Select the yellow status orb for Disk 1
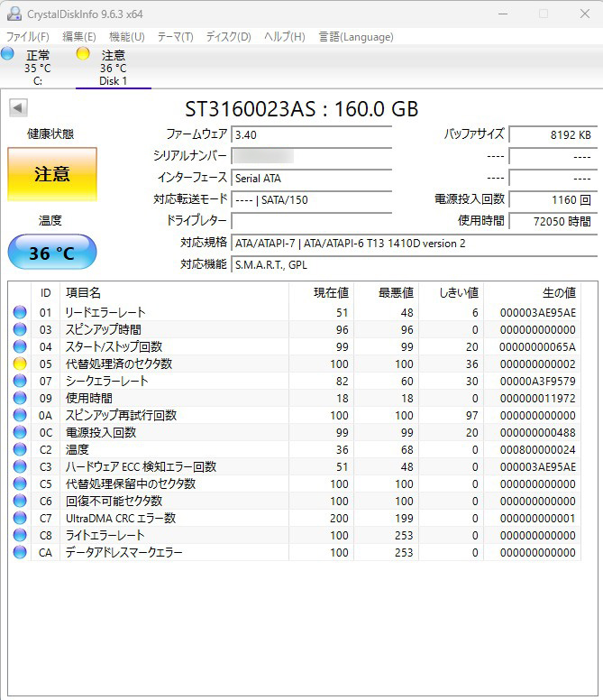 83,54
